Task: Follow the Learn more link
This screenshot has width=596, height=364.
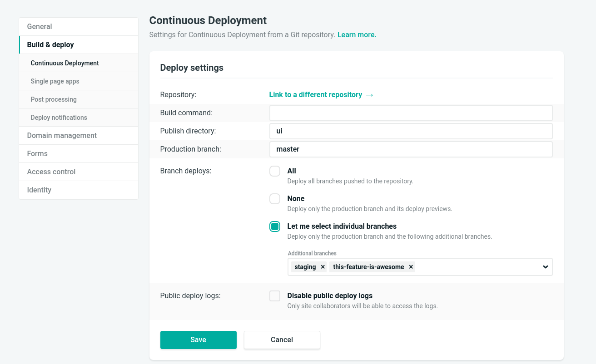Action: pyautogui.click(x=357, y=34)
